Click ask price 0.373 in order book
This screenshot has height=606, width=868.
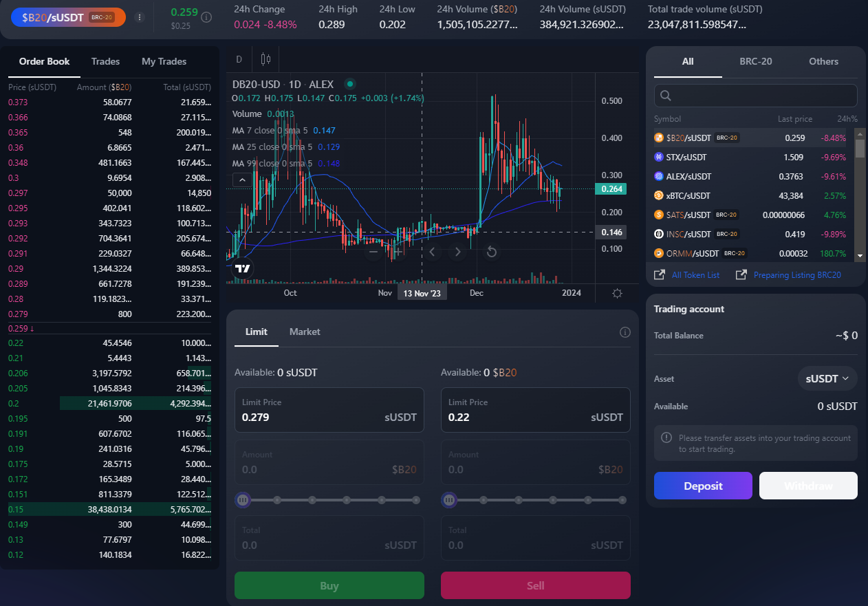18,102
